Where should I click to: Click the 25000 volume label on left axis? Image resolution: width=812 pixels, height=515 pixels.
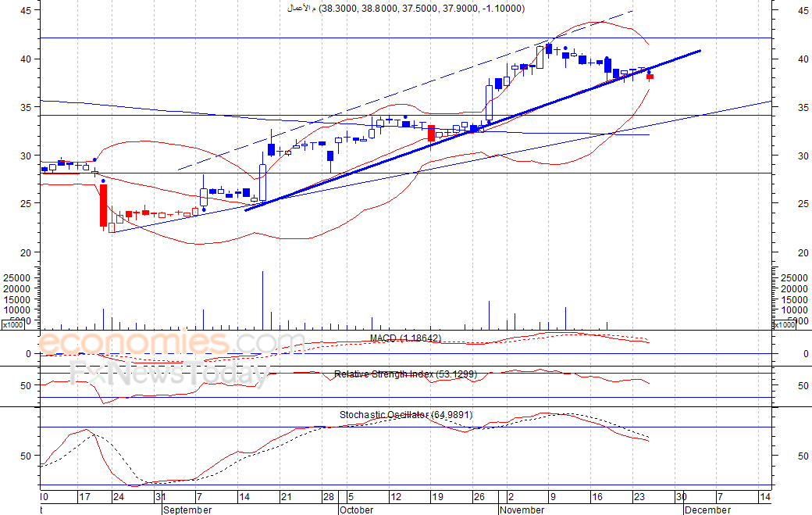(x=17, y=278)
